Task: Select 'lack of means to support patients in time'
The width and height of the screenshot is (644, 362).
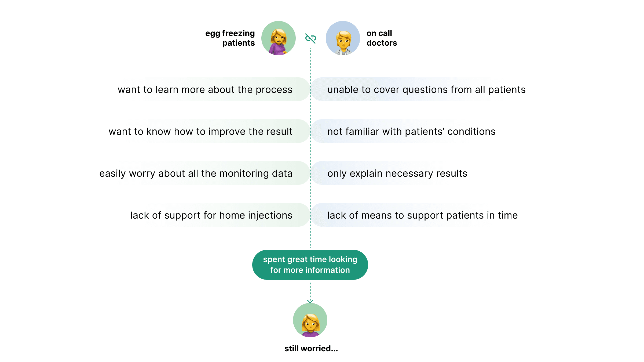Action: click(x=423, y=215)
